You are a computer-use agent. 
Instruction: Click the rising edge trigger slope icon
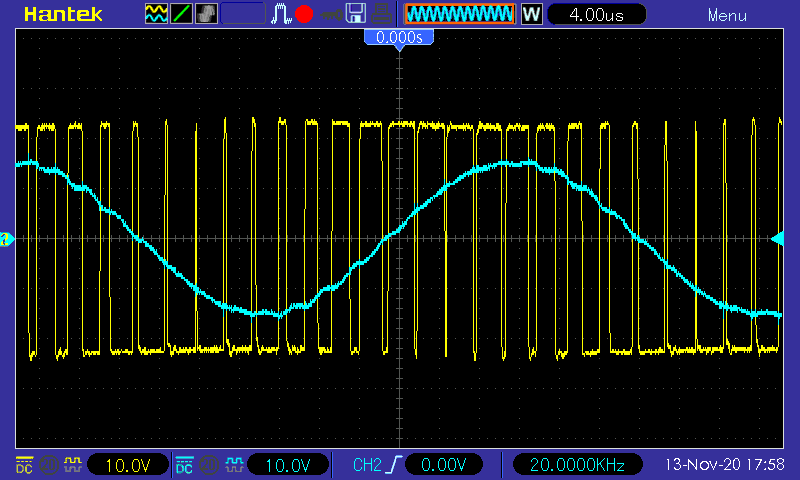tap(394, 465)
